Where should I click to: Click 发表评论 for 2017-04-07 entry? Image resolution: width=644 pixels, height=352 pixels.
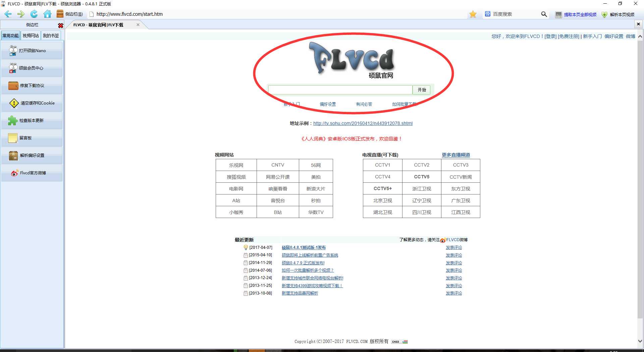click(454, 248)
